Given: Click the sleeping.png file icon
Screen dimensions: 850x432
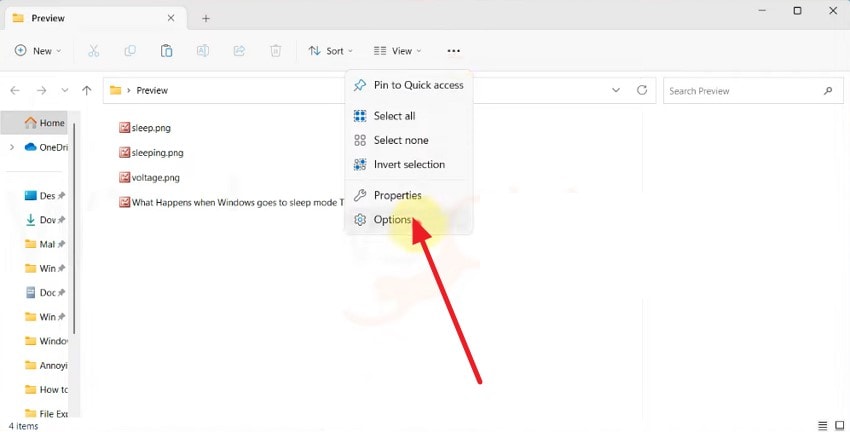Looking at the screenshot, I should point(125,152).
